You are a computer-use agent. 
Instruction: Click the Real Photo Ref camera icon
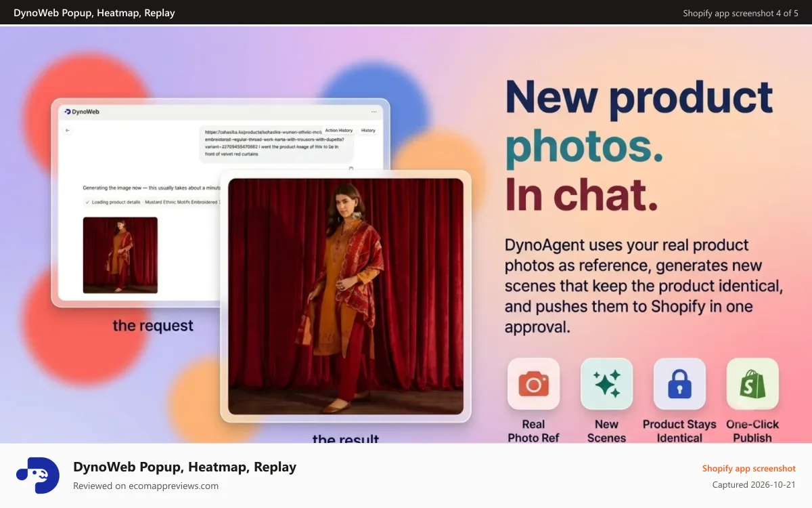click(533, 384)
